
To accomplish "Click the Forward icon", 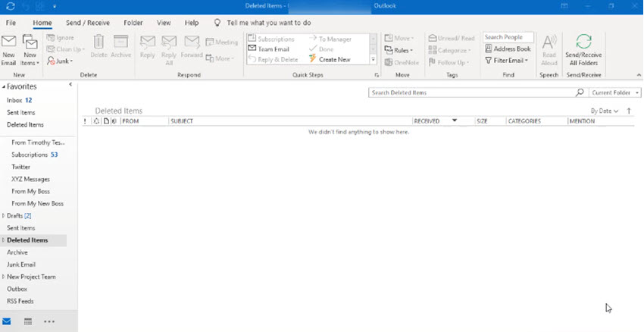I will click(192, 47).
